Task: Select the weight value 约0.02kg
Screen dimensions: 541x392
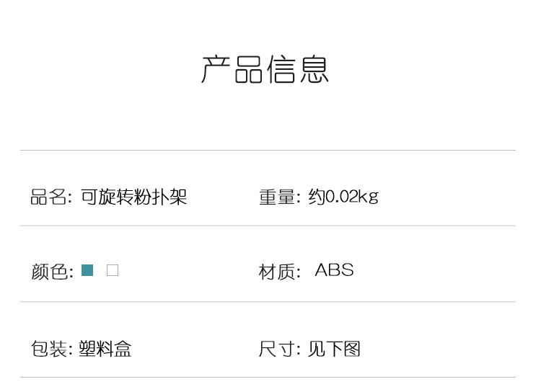Action: [x=343, y=197]
